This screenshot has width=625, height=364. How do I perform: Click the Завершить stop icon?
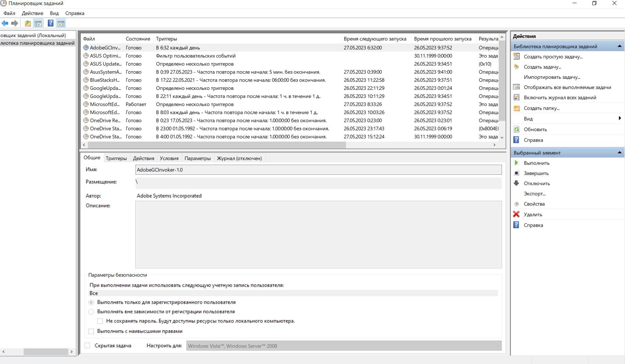coord(517,173)
